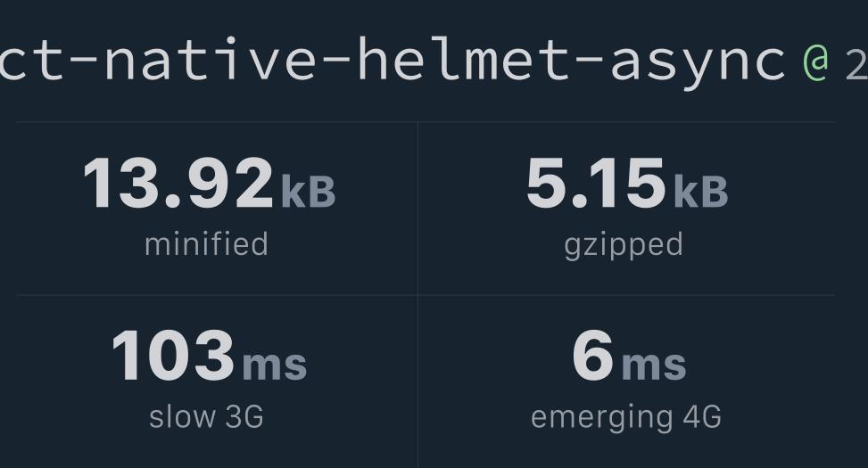Viewport: 868px width, 468px height.
Task: Click the 6 download time value
Action: [593, 355]
